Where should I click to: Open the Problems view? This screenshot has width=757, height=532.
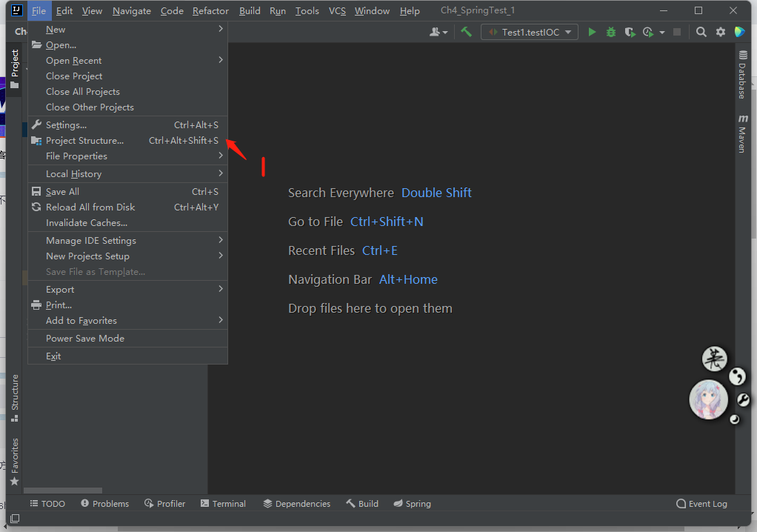[x=104, y=503]
